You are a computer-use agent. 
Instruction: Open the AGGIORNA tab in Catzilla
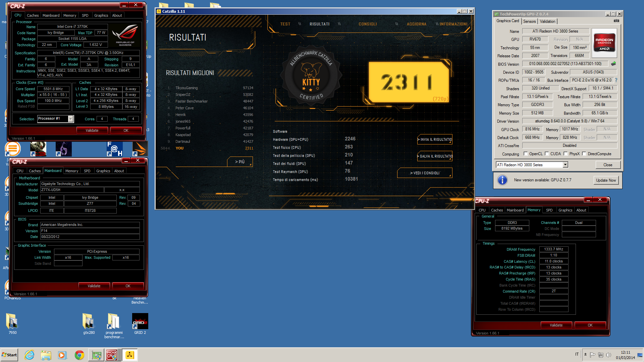tap(416, 24)
